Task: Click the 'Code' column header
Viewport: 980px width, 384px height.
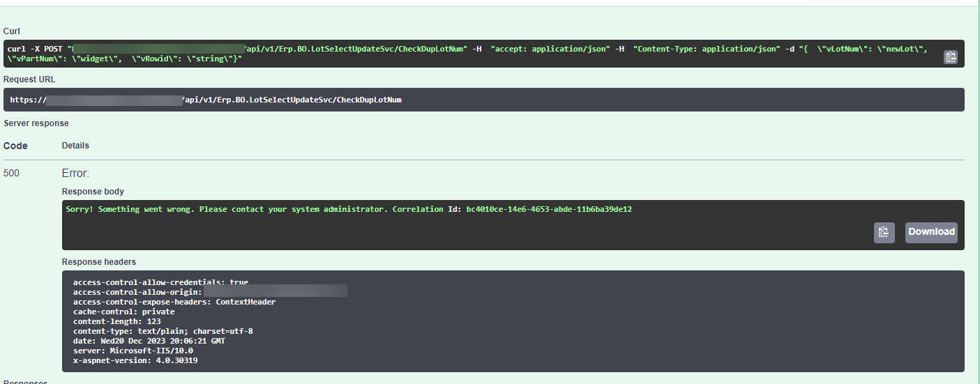Action: point(15,146)
